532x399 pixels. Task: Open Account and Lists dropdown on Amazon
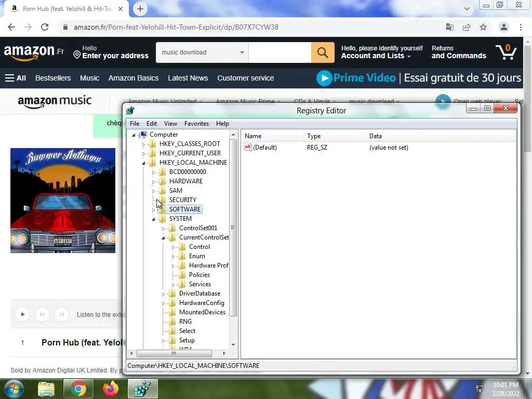[x=382, y=52]
